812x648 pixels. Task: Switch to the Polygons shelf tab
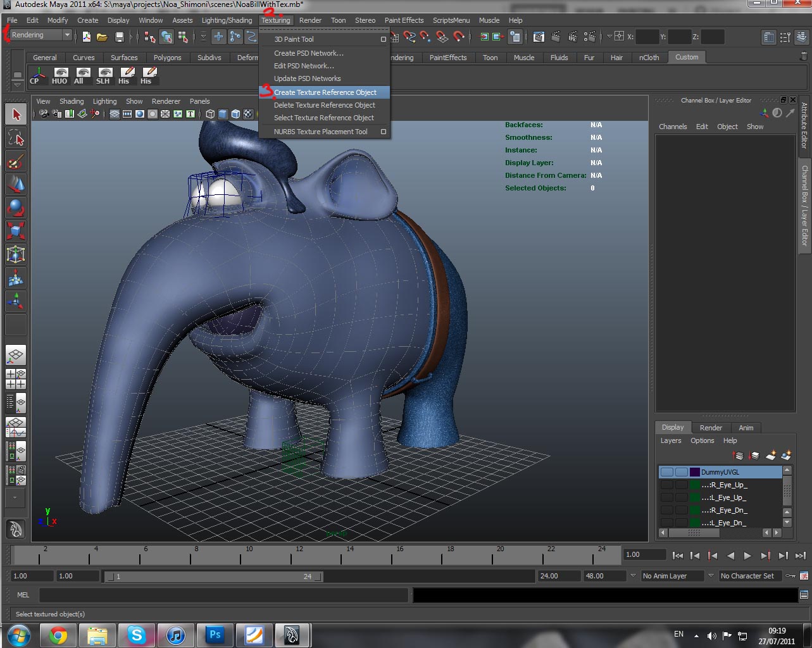tap(167, 58)
